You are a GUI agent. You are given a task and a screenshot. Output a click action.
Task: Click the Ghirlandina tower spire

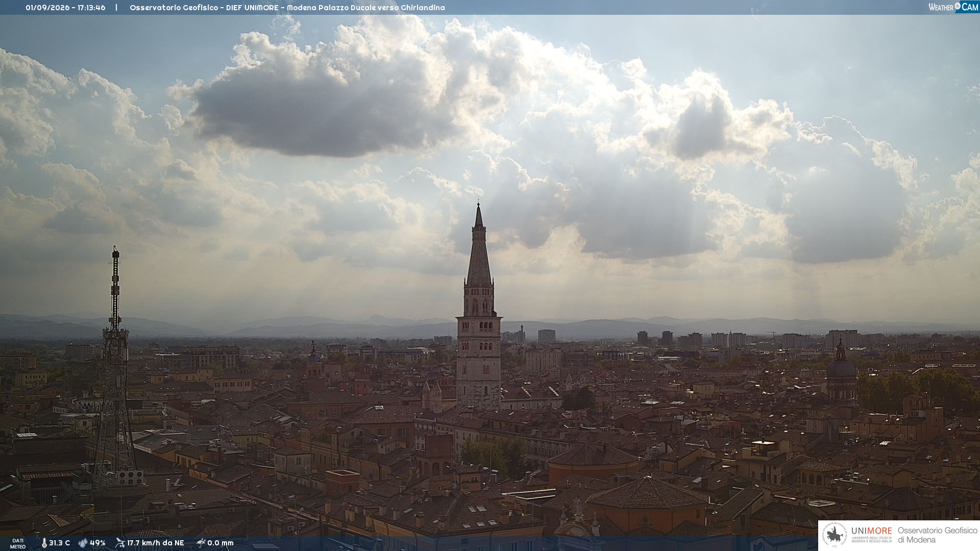[x=479, y=245]
